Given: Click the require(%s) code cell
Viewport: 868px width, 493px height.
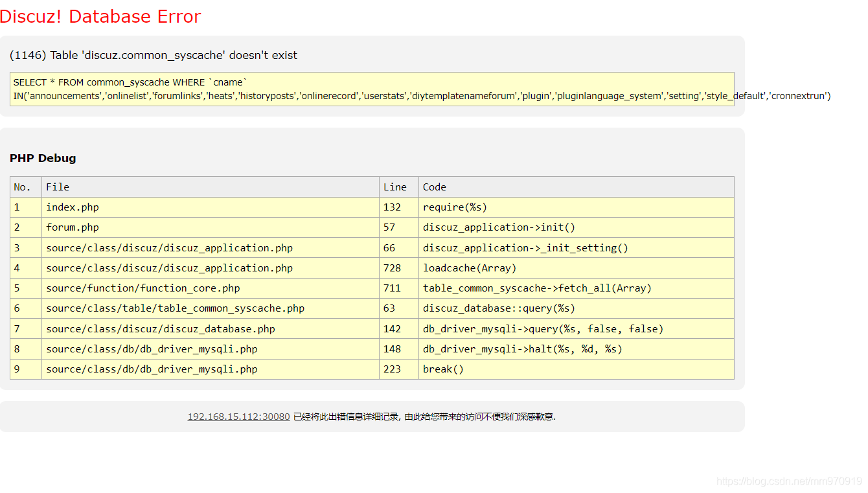Looking at the screenshot, I should [x=577, y=207].
